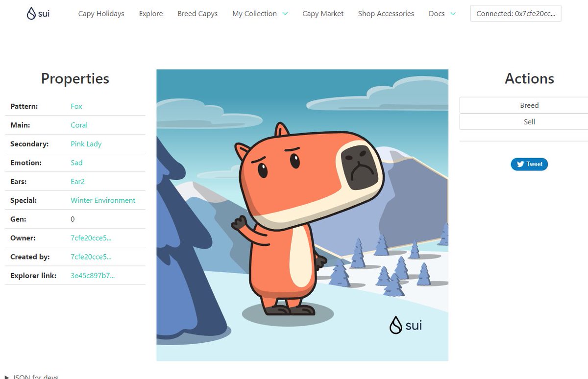
Task: Click the Ears: label
Action: (x=20, y=181)
